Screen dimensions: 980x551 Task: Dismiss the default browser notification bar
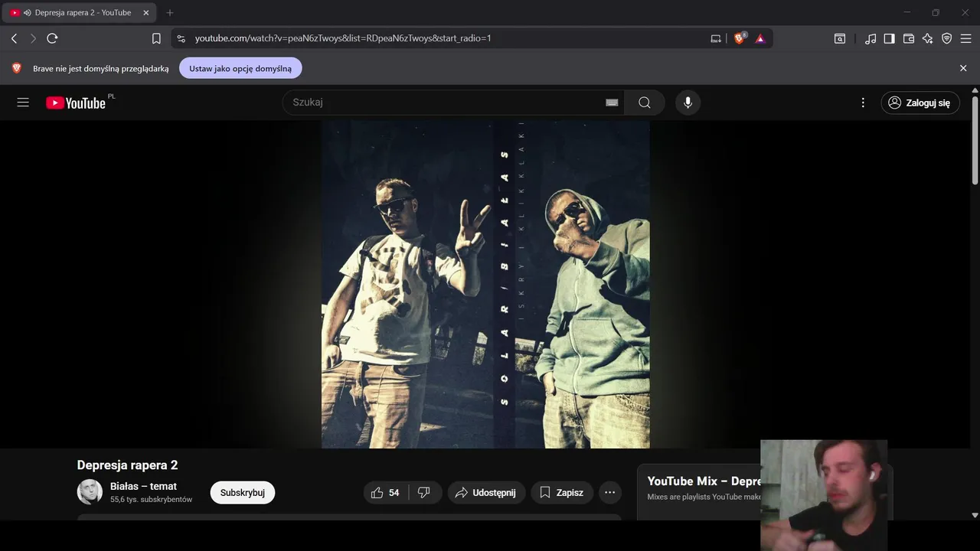click(x=963, y=68)
